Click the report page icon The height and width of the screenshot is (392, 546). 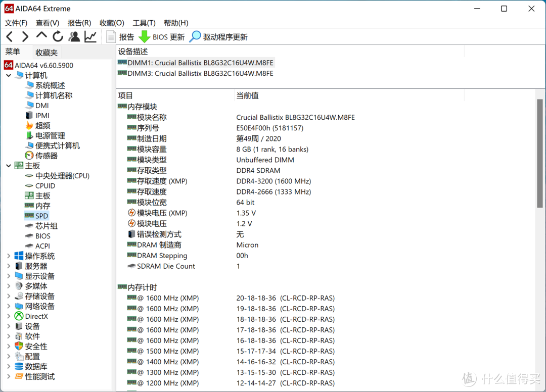(111, 36)
